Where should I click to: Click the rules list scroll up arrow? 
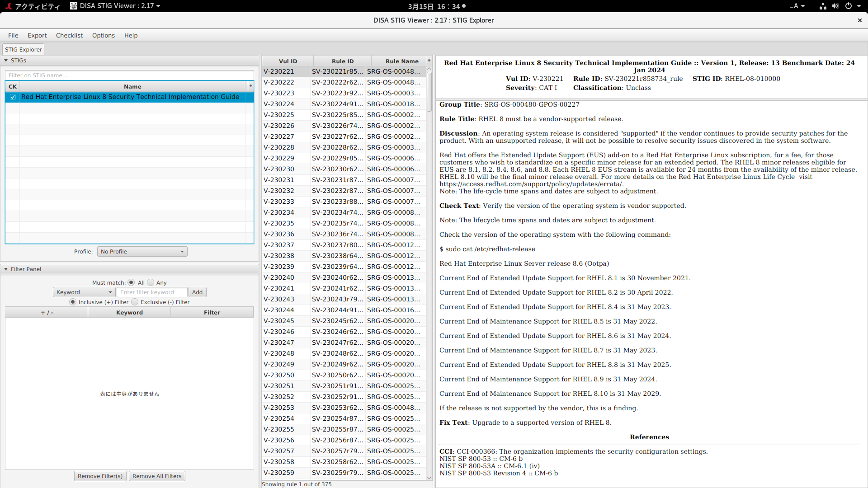tap(429, 69)
